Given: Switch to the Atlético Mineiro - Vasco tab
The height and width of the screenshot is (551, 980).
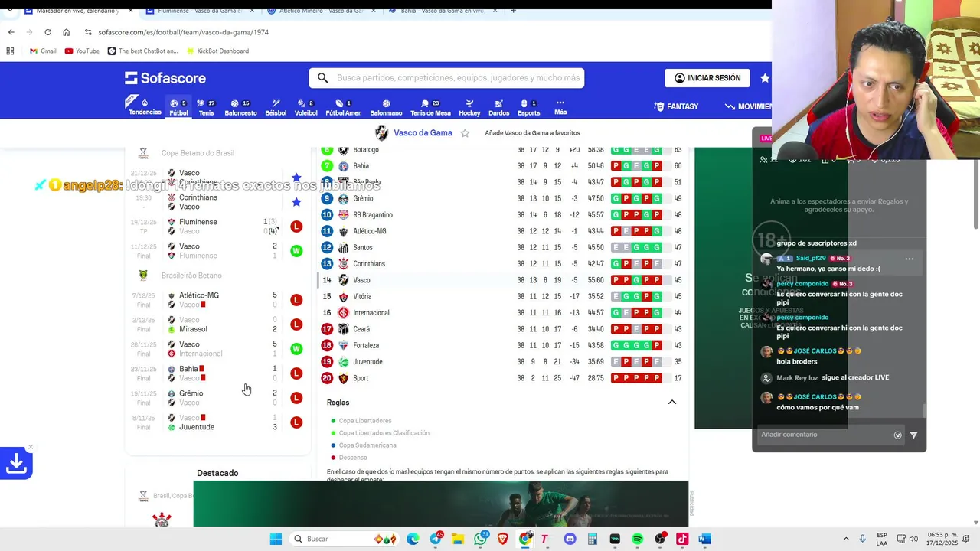Looking at the screenshot, I should pos(322,11).
